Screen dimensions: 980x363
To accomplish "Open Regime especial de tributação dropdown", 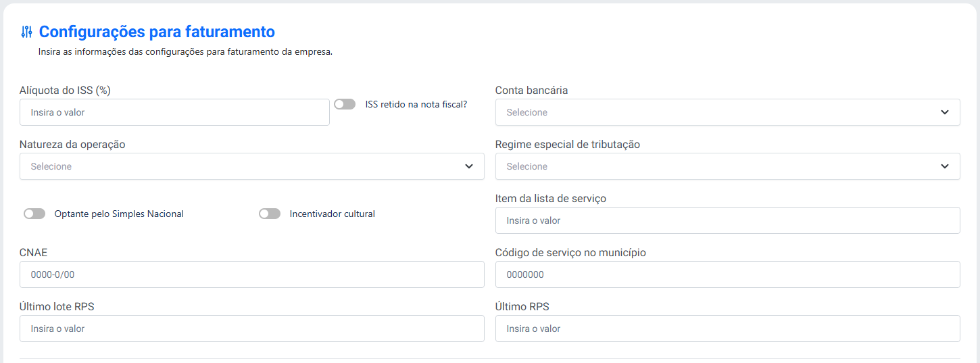I will tap(727, 166).
